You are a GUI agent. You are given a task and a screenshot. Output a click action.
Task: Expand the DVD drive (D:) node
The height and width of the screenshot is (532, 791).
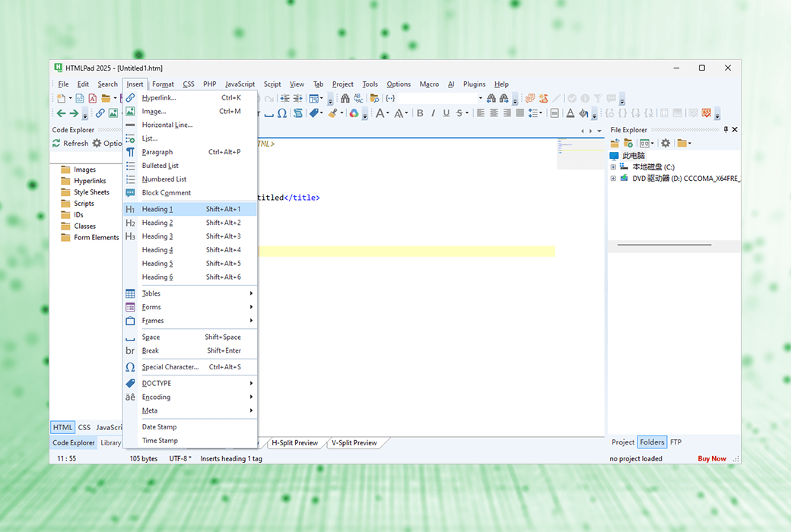(x=613, y=179)
